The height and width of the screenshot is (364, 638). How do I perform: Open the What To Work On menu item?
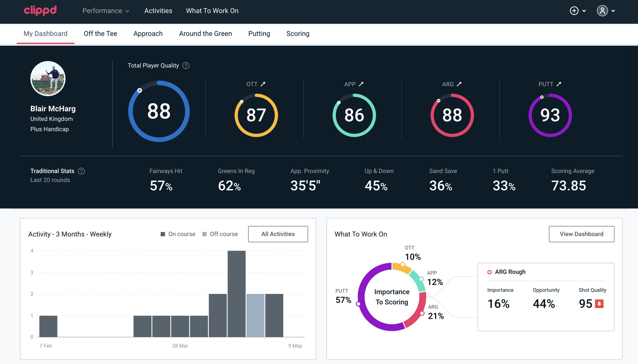pyautogui.click(x=212, y=11)
